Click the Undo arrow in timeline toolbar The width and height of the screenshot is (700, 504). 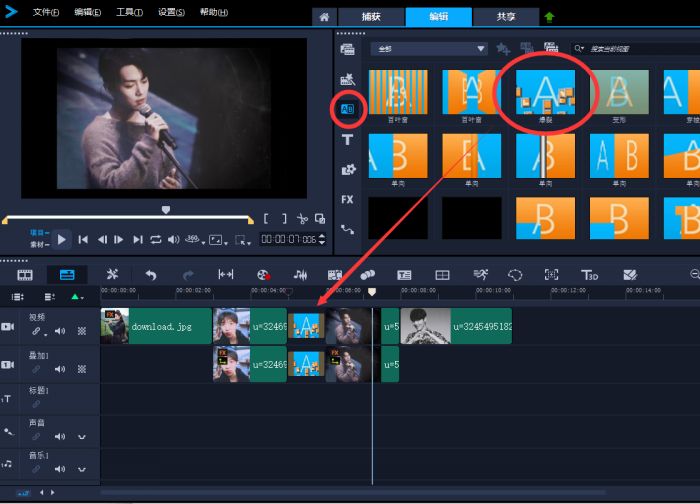point(151,274)
